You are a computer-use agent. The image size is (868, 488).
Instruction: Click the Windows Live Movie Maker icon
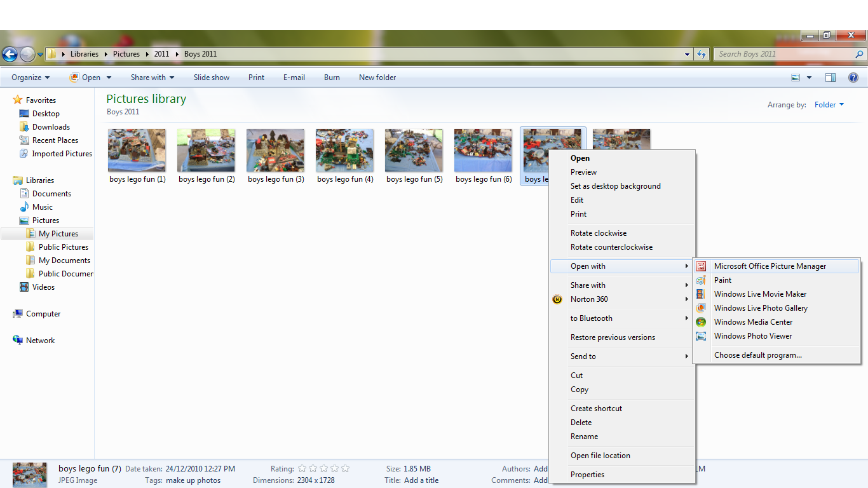coord(701,294)
